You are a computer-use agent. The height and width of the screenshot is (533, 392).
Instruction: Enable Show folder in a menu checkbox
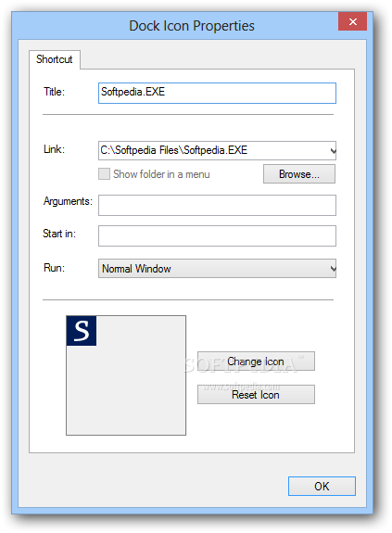104,174
